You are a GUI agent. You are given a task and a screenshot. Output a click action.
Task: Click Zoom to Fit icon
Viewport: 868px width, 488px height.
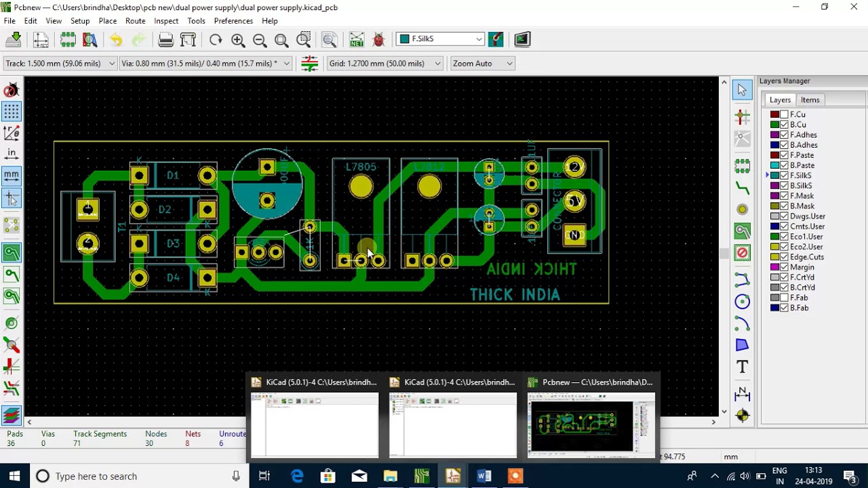click(x=281, y=39)
